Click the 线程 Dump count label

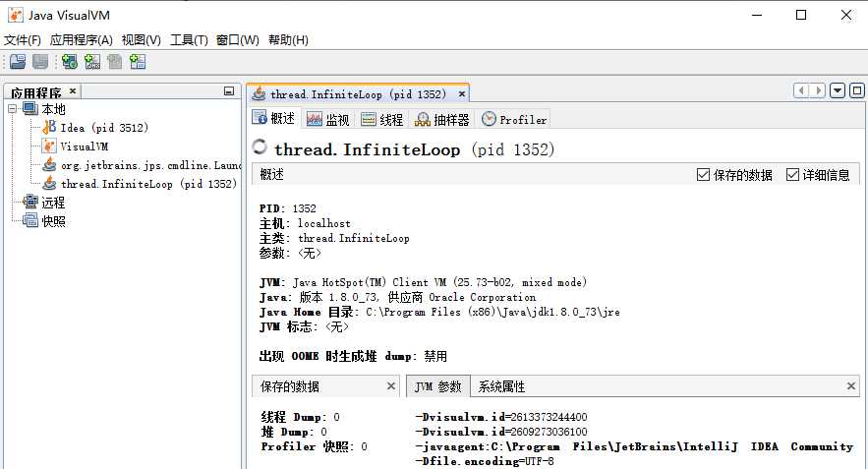point(300,417)
